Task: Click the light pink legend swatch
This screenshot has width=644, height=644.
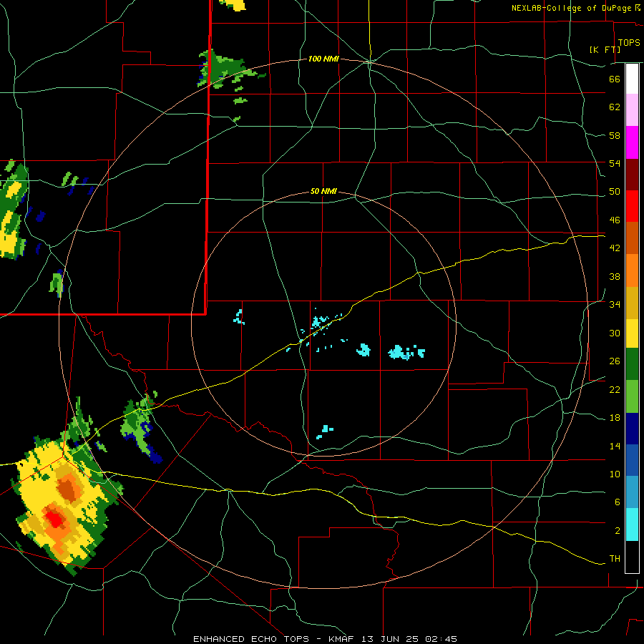Action: pyautogui.click(x=632, y=109)
